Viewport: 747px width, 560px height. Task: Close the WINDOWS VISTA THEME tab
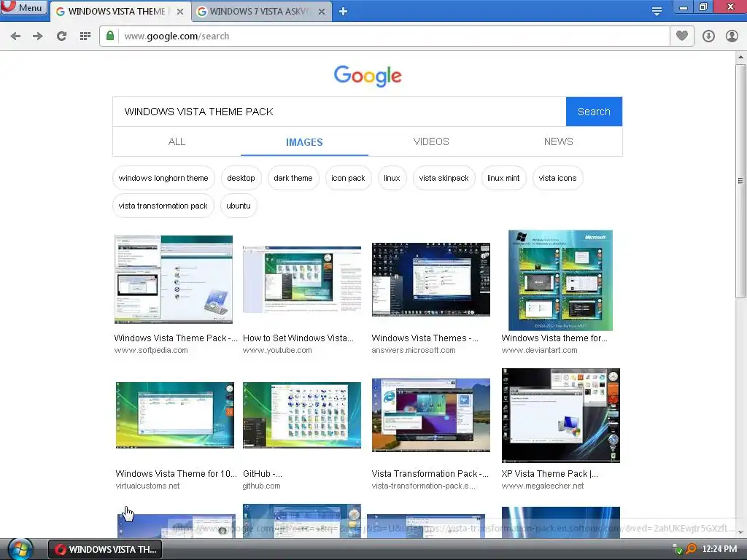point(180,12)
